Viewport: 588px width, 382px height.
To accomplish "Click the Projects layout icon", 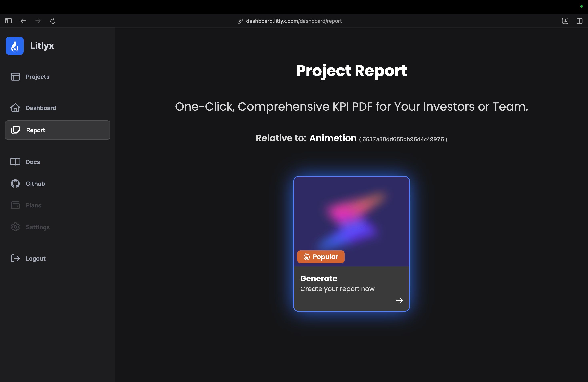I will (x=15, y=77).
